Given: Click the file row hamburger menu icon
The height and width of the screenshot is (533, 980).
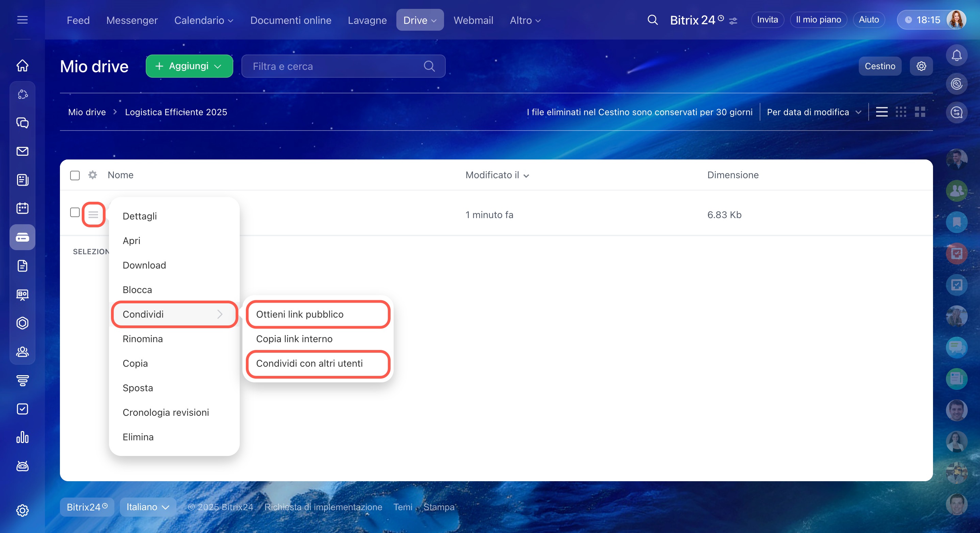Looking at the screenshot, I should pos(93,214).
